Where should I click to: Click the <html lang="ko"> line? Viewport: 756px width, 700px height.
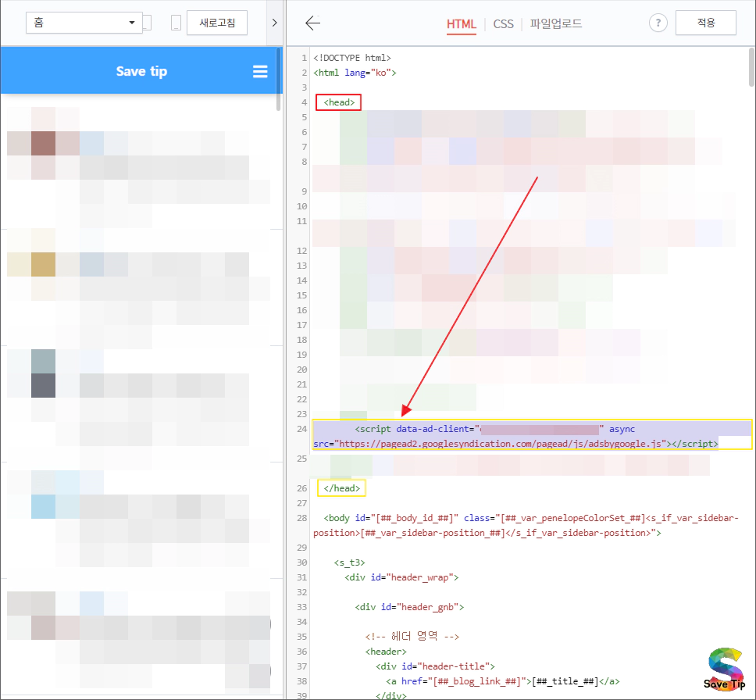[355, 73]
